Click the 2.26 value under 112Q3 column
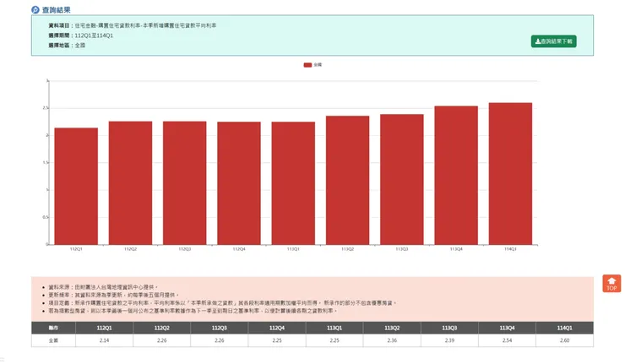This screenshot has height=364, width=625. click(x=220, y=340)
